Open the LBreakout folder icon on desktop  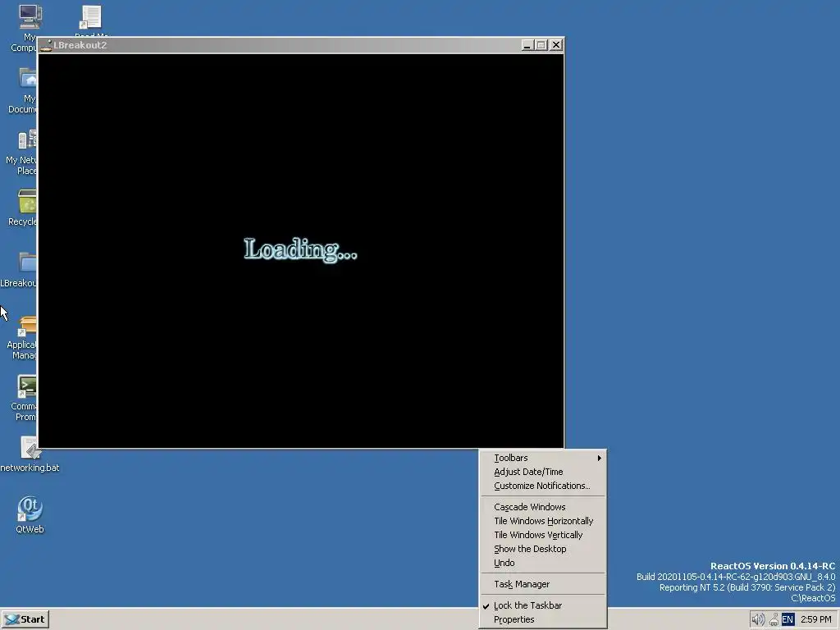coord(27,262)
